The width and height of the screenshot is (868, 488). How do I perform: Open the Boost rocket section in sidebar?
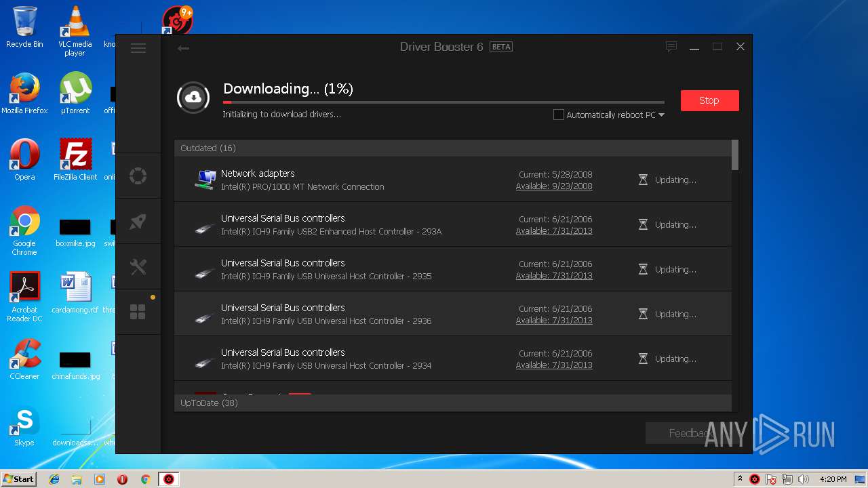(138, 222)
